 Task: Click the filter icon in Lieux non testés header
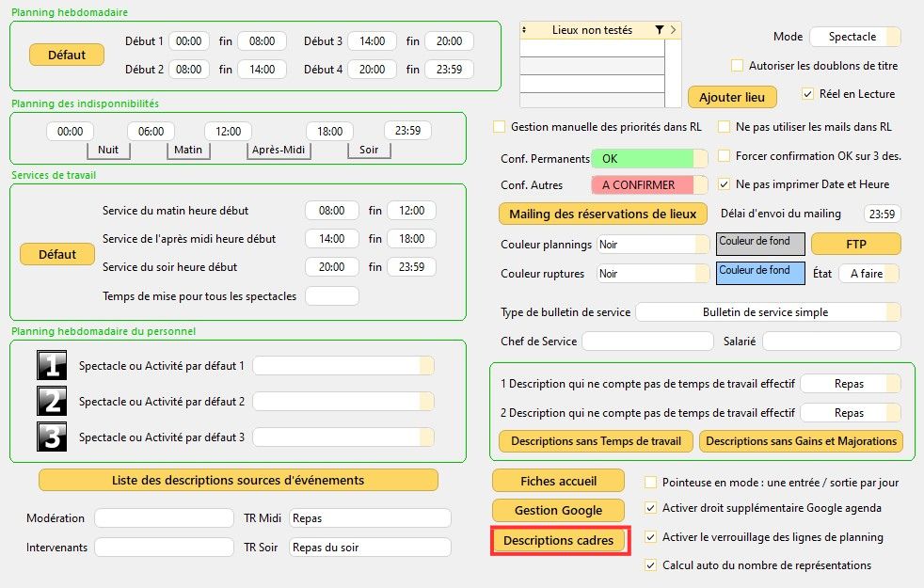[x=660, y=30]
